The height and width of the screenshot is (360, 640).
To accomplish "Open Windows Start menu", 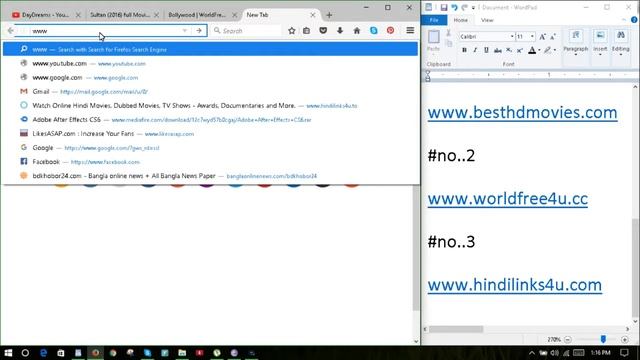I will pyautogui.click(x=8, y=353).
